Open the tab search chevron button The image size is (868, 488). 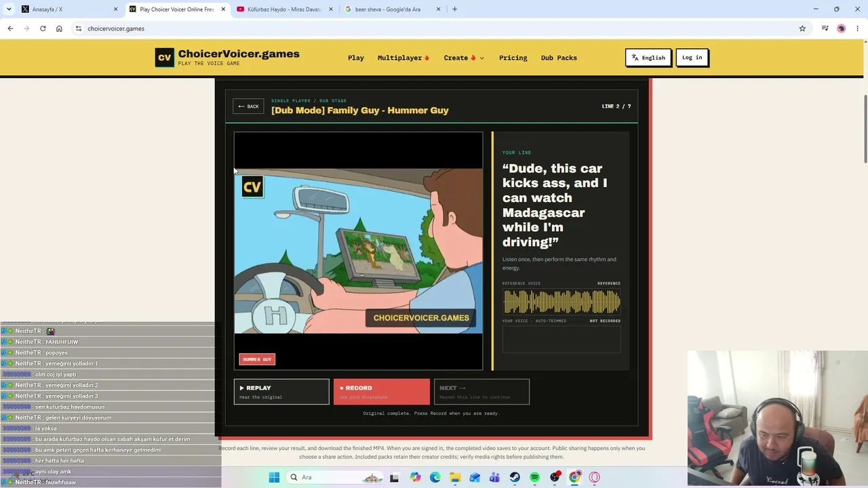[x=9, y=9]
